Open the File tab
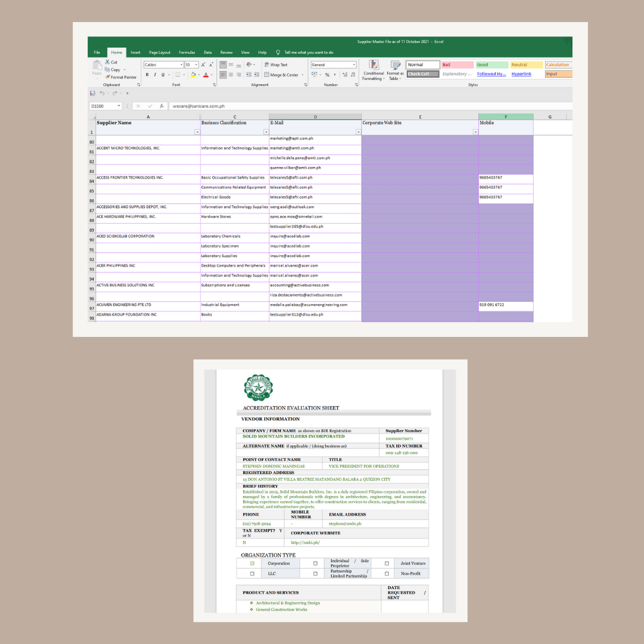 point(97,52)
